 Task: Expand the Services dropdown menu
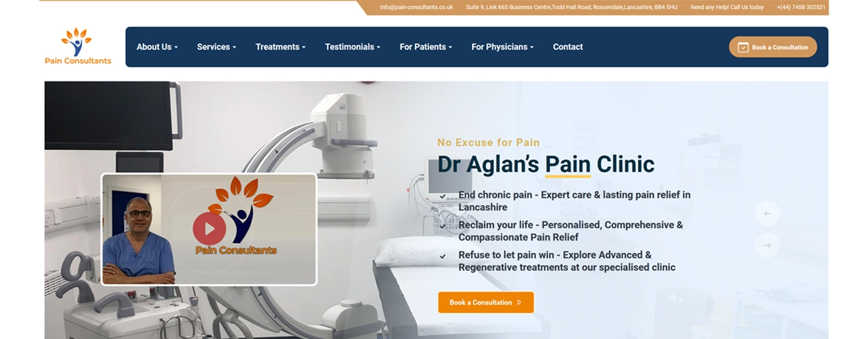[x=216, y=47]
